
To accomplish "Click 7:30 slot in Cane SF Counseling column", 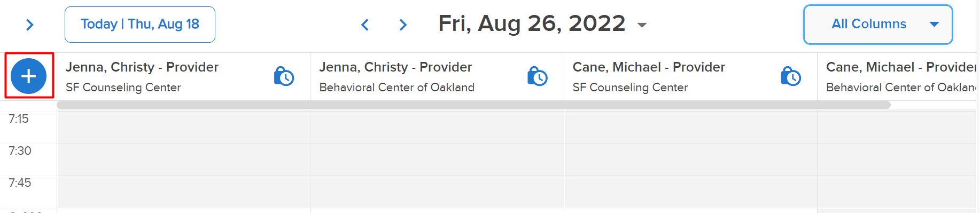I will [690, 160].
